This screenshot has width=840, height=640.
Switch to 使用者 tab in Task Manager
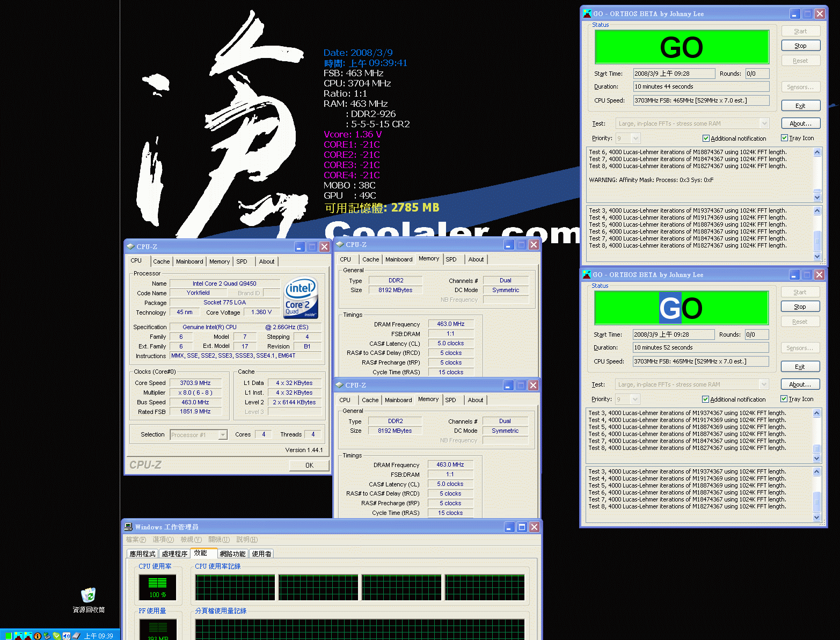tap(261, 554)
